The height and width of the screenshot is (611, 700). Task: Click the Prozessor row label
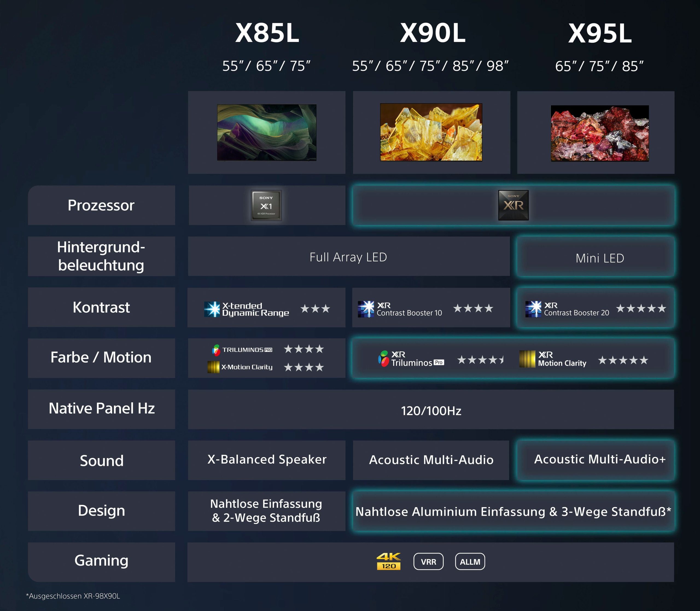coord(102,205)
